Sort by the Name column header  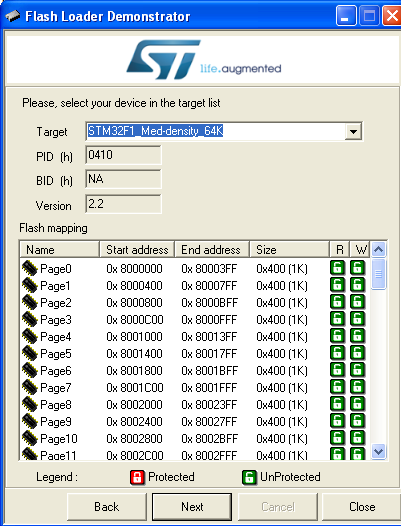tap(59, 250)
